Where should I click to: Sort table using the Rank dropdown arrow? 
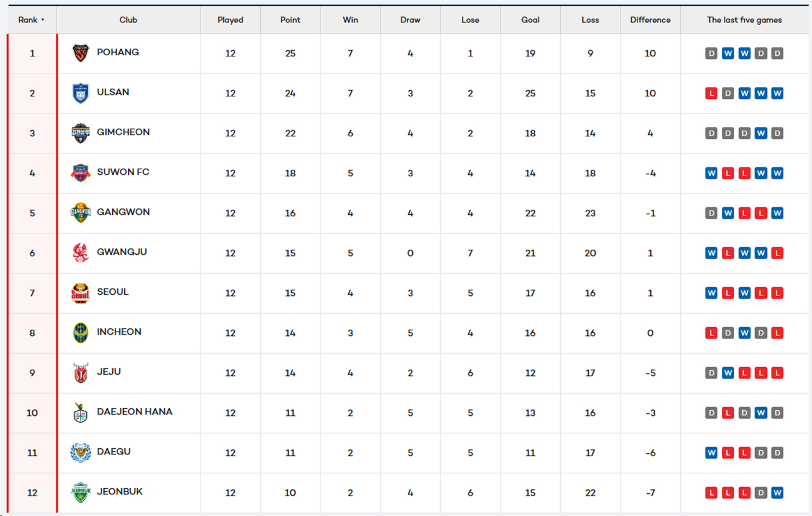(x=43, y=20)
